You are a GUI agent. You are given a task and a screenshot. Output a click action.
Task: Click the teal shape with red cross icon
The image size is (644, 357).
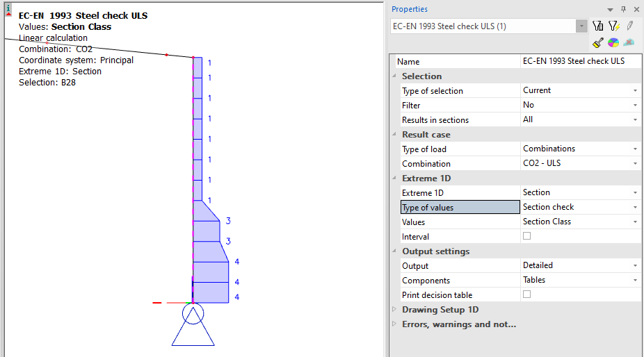pos(629,42)
